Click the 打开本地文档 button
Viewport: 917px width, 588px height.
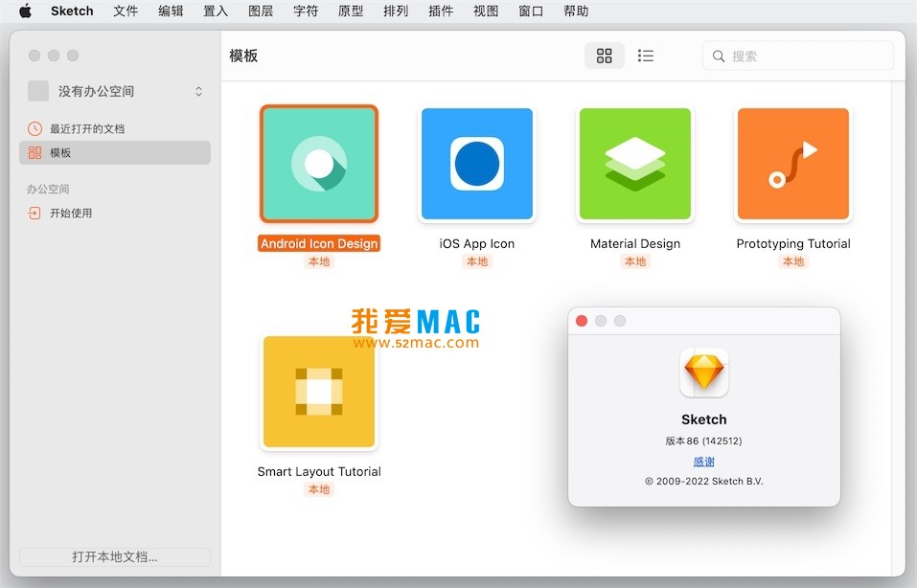click(114, 556)
